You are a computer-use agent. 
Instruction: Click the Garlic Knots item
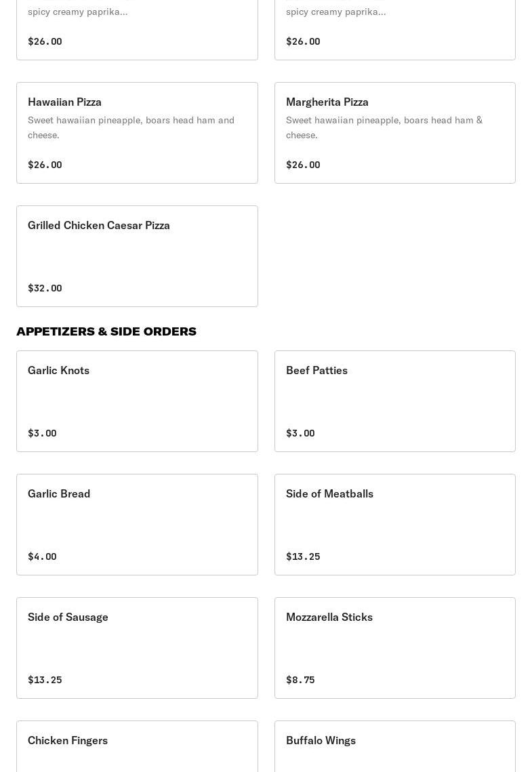click(137, 401)
